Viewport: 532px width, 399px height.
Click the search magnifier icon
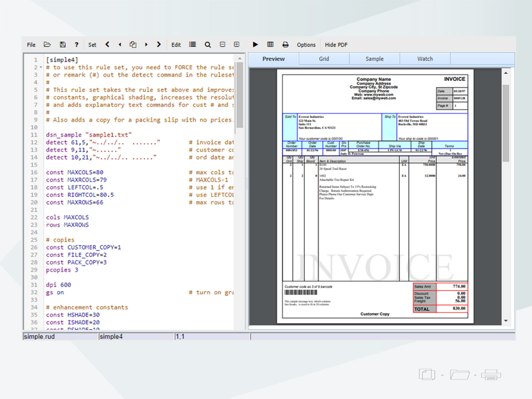coord(208,45)
